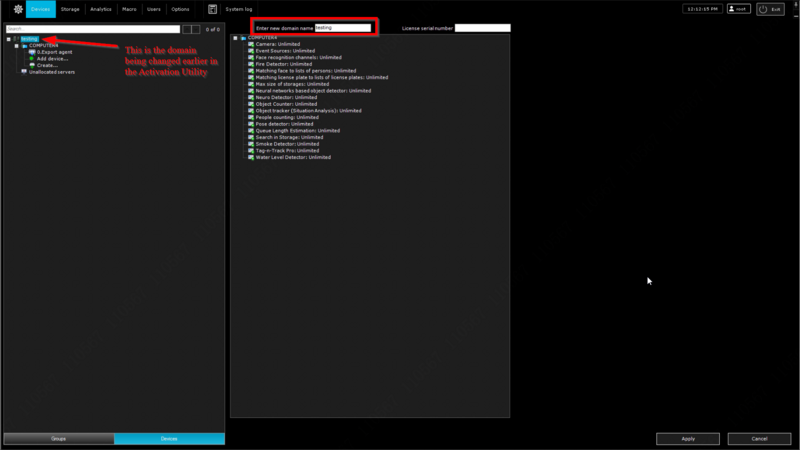Click the Camera license item icon
This screenshot has height=450, width=800.
point(251,45)
